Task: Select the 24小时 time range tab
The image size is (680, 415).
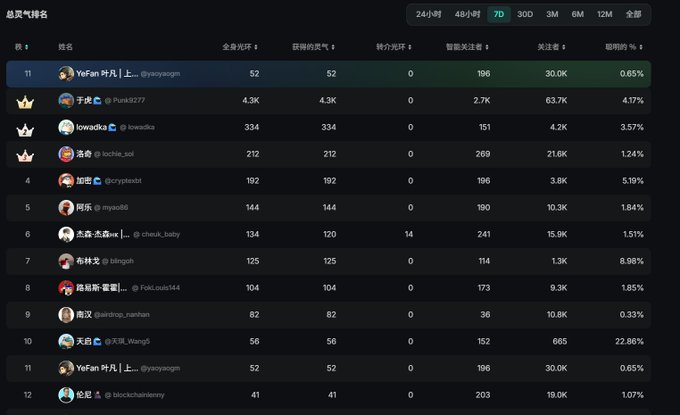Action: pos(428,14)
